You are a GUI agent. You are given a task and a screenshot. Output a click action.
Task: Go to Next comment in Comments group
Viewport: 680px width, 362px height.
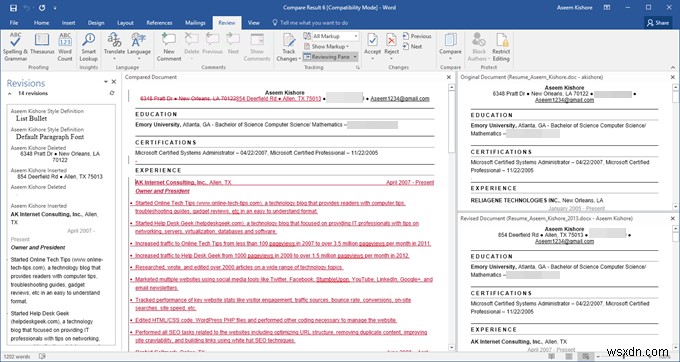[233, 43]
